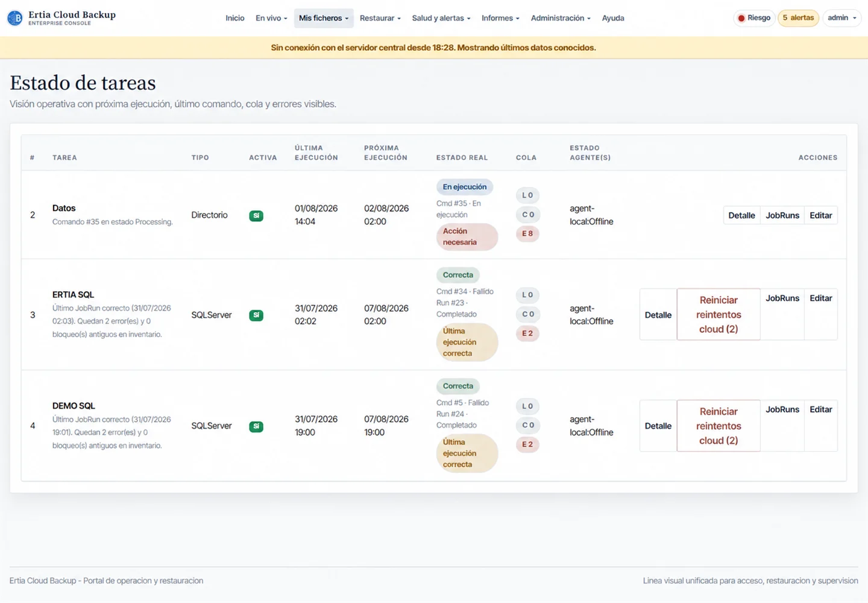Screen dimensions: 868x603
Task: Expand the Informes menu
Action: pos(500,18)
